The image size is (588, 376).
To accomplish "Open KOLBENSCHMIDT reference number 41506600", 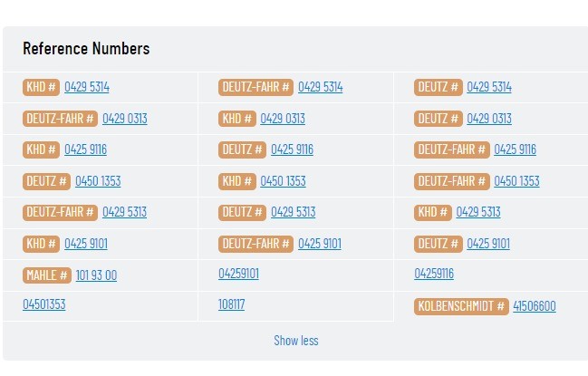I will (x=534, y=306).
